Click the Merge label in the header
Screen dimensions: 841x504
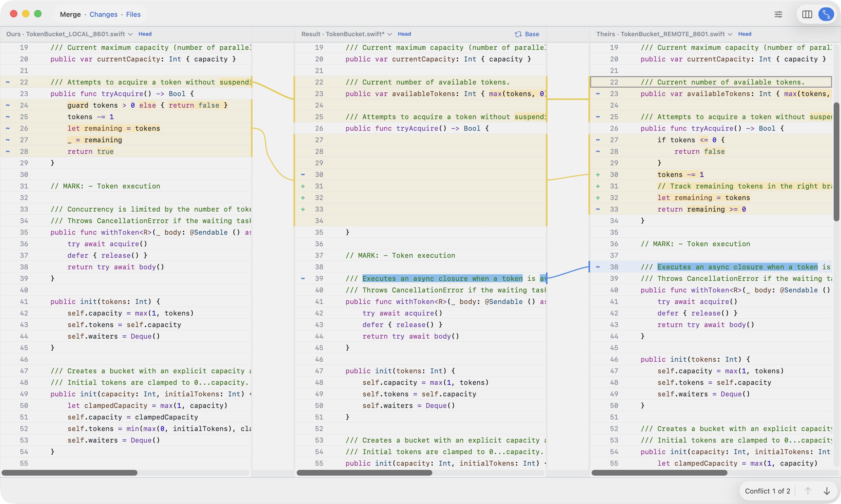pos(70,15)
